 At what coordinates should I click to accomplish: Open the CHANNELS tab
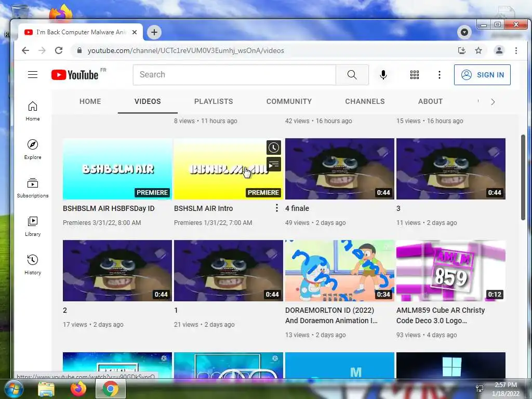click(365, 101)
